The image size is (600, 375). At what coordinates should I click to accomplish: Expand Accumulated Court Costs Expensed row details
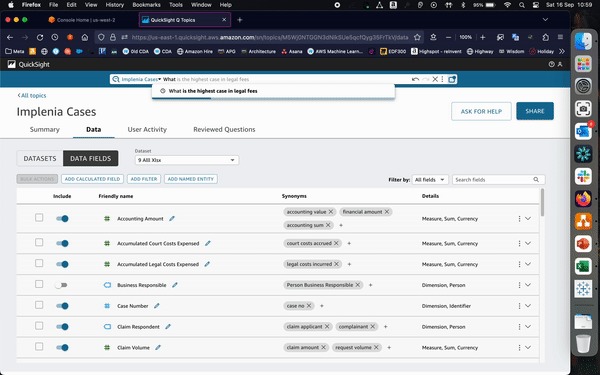[x=528, y=243]
